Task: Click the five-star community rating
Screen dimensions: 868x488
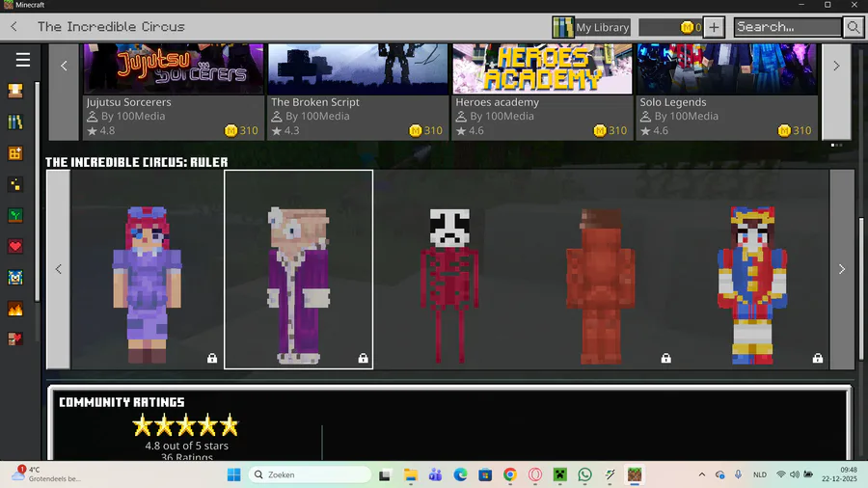Action: (x=186, y=425)
